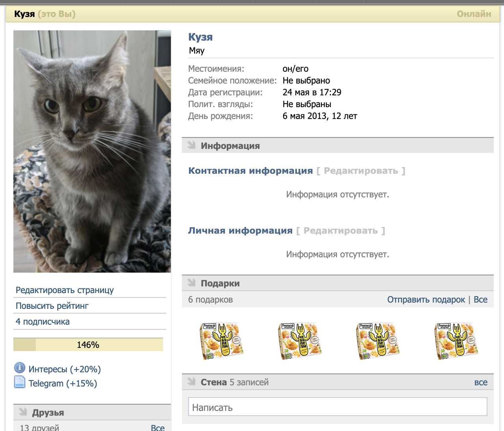Click the Написать wall input field
This screenshot has width=504, height=431.
[338, 407]
